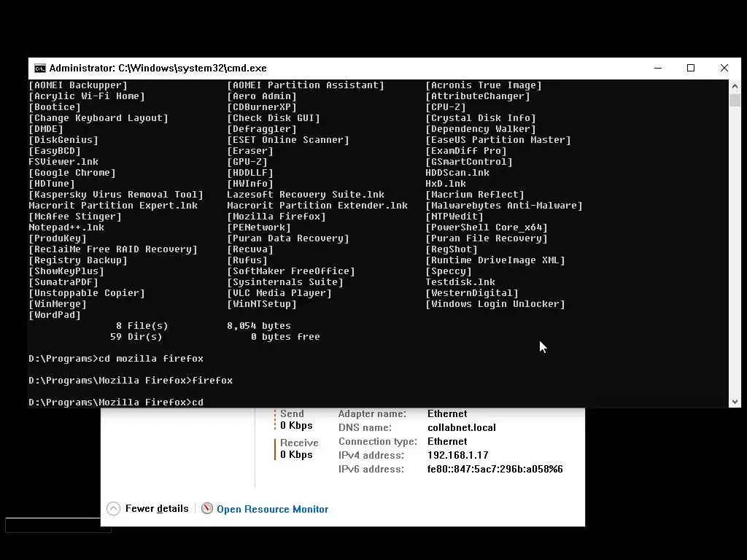Screen dimensions: 747x560
Task: Click the [GPU-Z] entry
Action: click(247, 162)
